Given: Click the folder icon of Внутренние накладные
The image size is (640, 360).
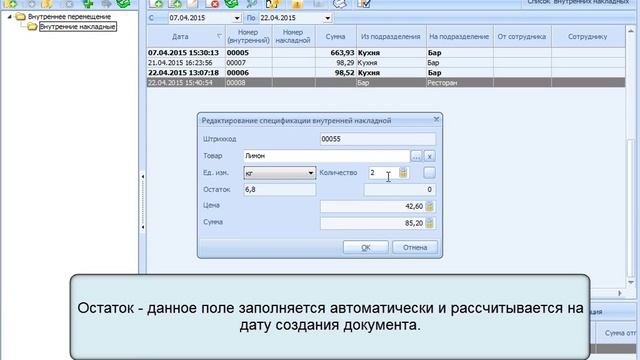Looking at the screenshot, I should click(x=32, y=27).
